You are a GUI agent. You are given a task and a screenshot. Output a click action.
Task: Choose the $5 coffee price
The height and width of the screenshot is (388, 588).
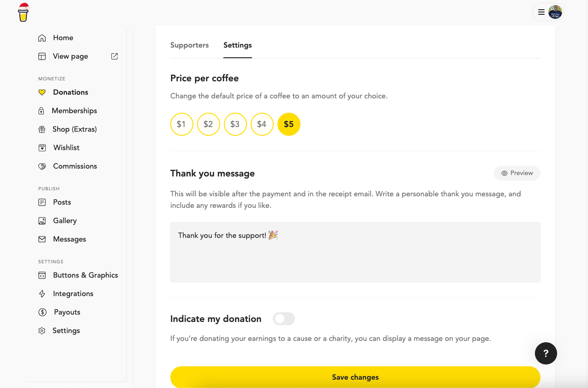pos(288,124)
